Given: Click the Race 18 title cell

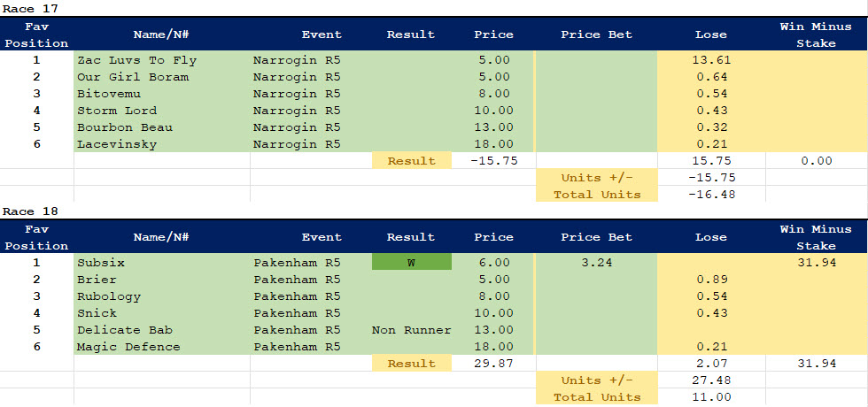Looking at the screenshot, I should coord(29,211).
